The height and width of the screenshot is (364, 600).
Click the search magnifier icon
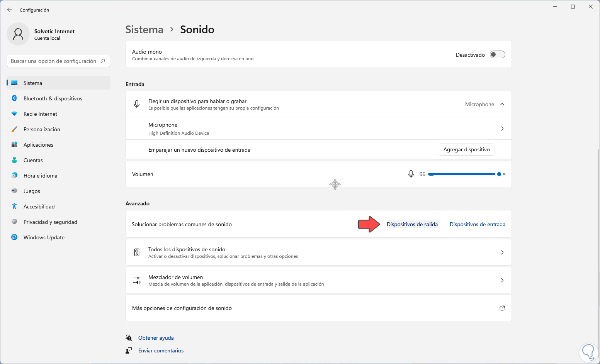(103, 61)
